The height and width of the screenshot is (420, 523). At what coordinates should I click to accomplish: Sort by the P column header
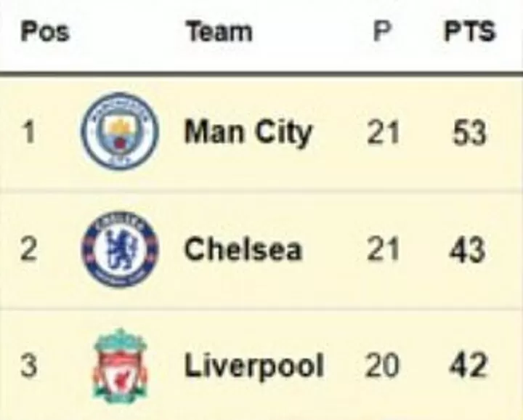[381, 31]
